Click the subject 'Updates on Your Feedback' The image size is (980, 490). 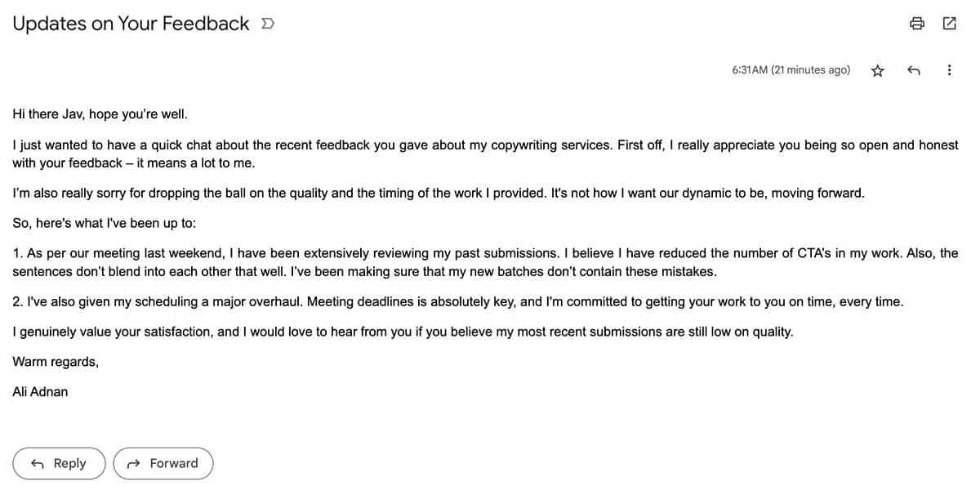[131, 24]
